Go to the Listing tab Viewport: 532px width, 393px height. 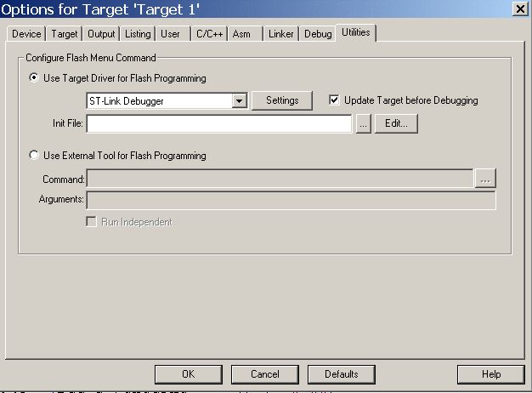(x=138, y=34)
